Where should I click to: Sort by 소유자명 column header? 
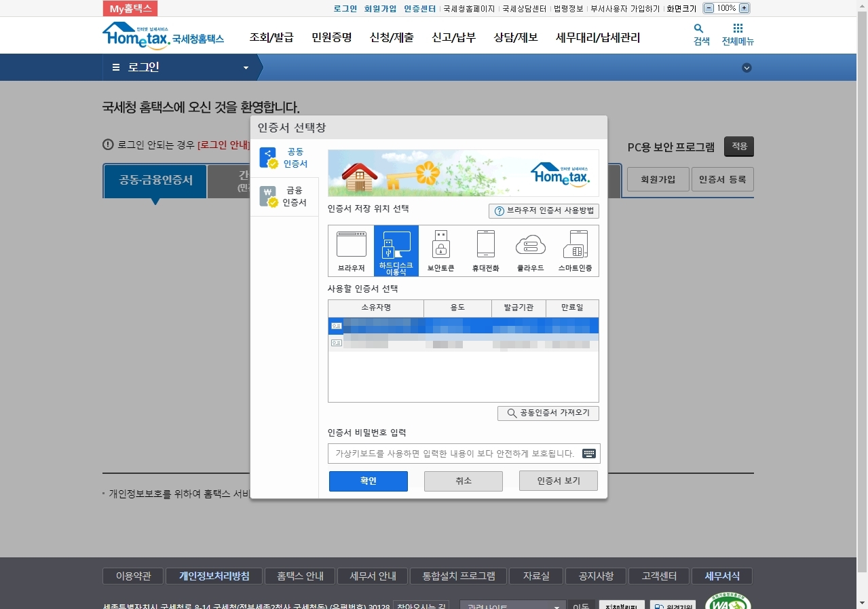tap(376, 308)
